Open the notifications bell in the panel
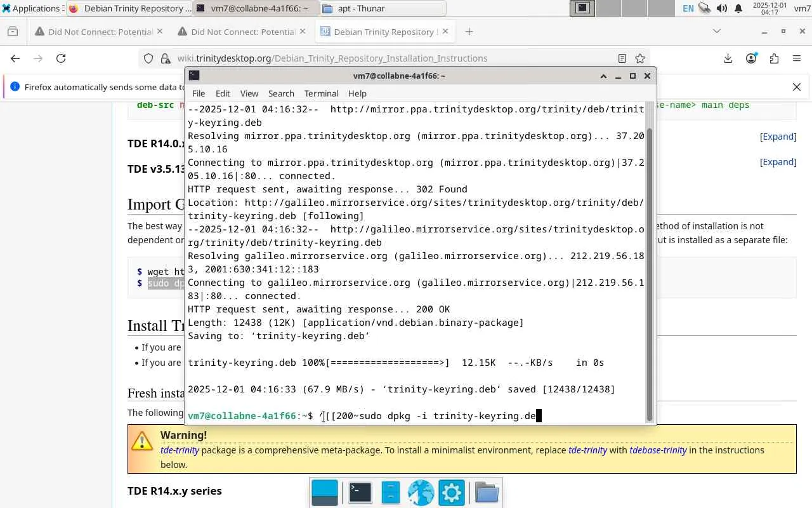812x508 pixels. (738, 8)
